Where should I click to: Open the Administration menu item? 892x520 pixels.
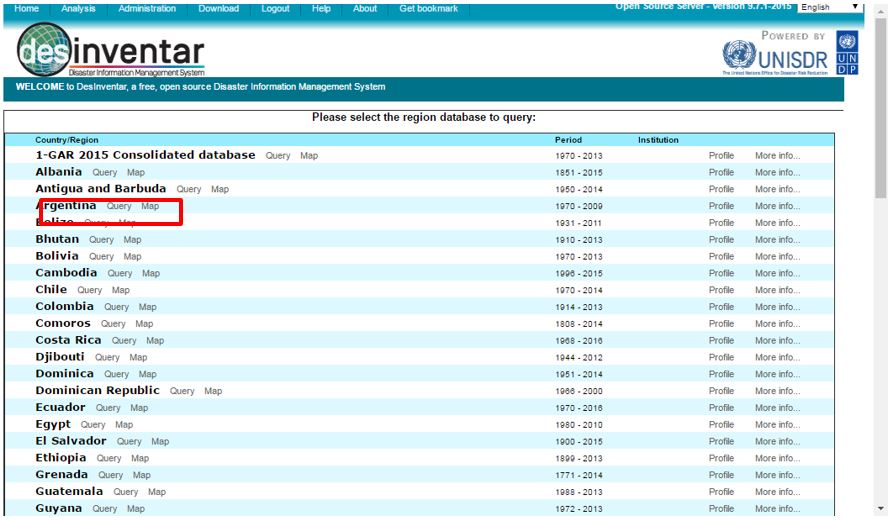147,9
